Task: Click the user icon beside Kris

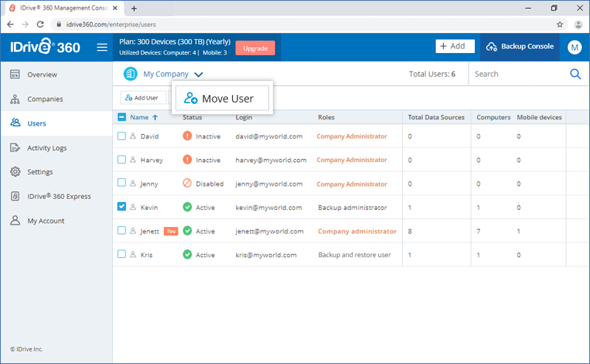Action: pyautogui.click(x=133, y=254)
